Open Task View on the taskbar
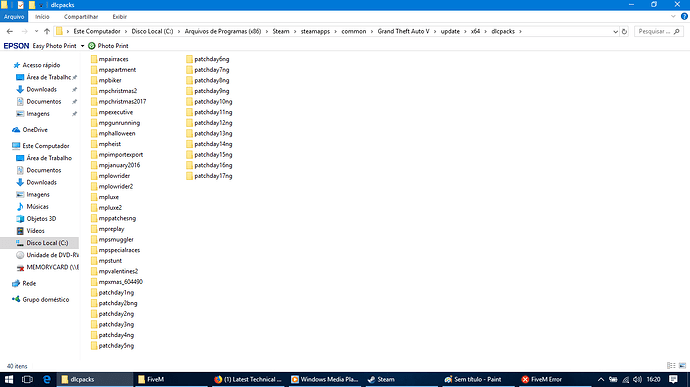The image size is (690, 387). click(27, 380)
